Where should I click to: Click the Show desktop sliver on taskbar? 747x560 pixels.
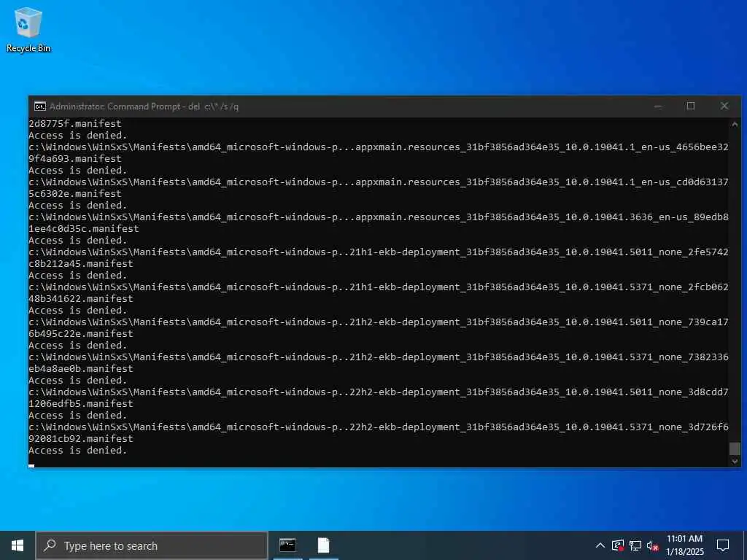(745, 545)
